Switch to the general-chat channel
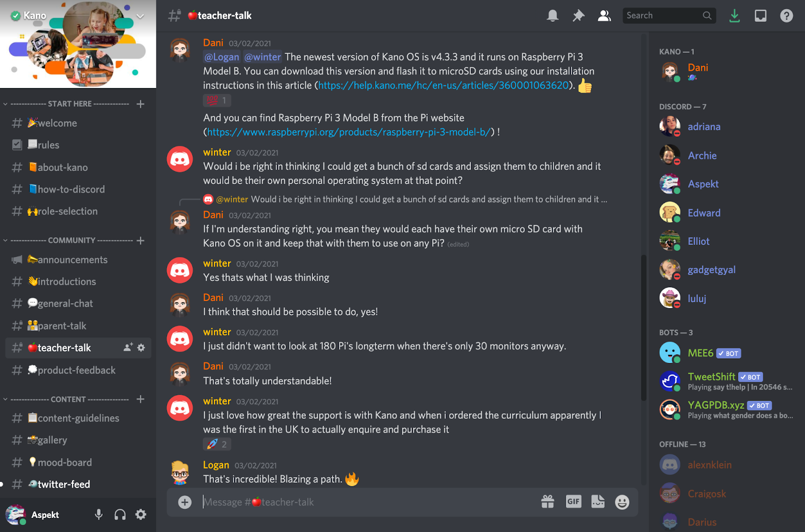Viewport: 805px width, 532px height. click(78, 304)
